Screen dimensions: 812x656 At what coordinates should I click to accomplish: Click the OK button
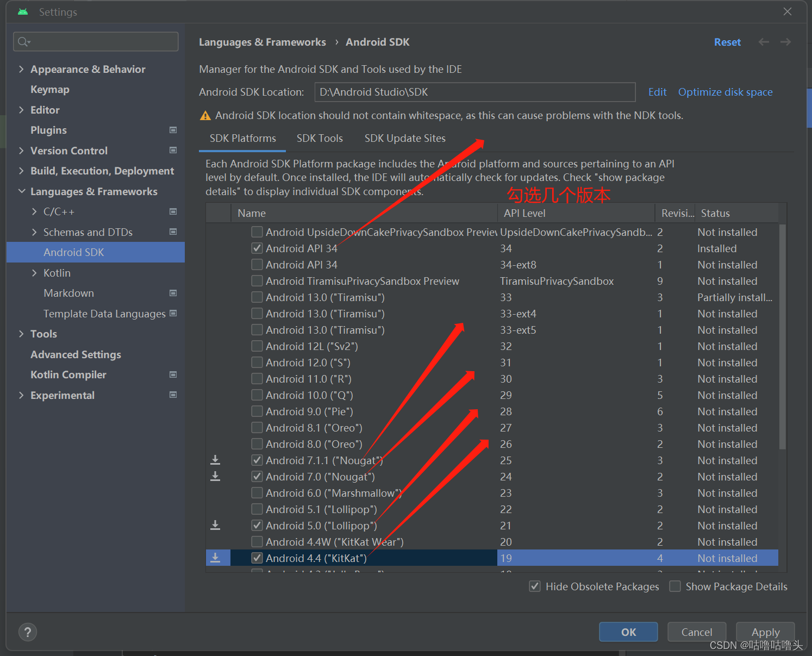click(628, 632)
